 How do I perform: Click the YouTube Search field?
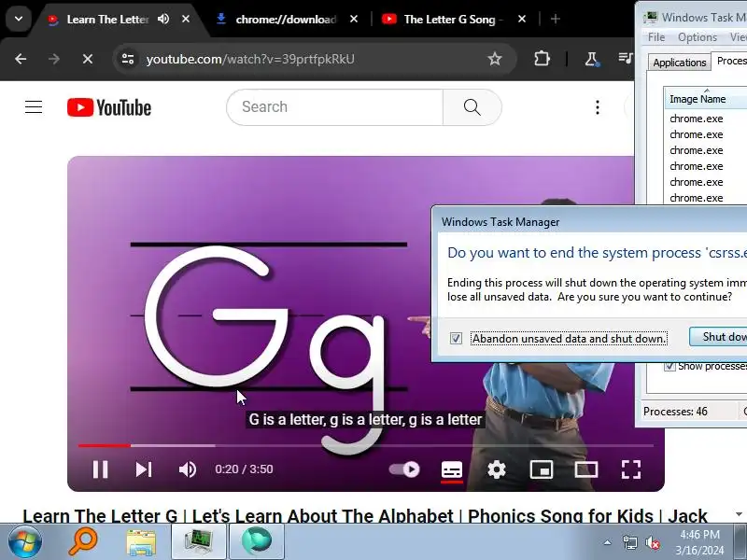(335, 107)
